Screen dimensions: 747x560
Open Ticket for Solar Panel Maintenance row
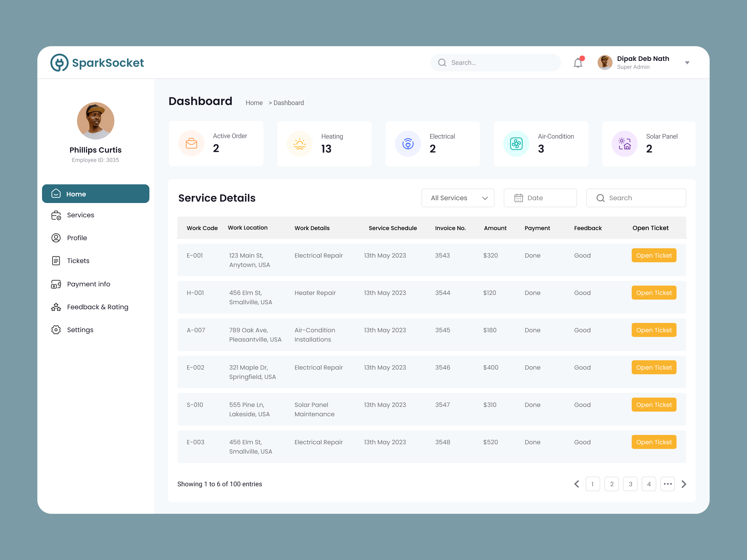[654, 404]
